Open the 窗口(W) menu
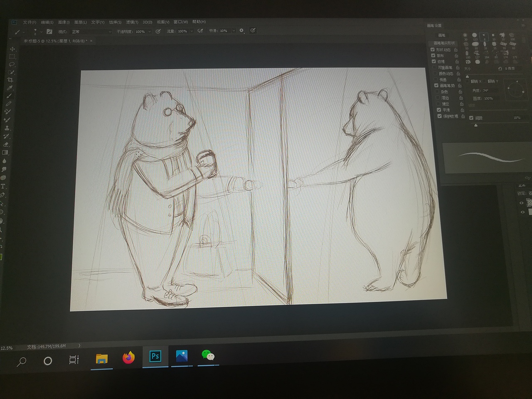 pos(181,22)
